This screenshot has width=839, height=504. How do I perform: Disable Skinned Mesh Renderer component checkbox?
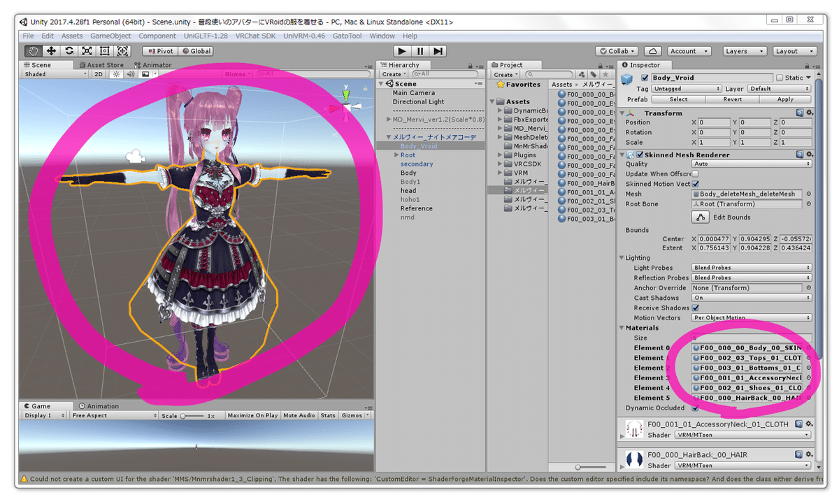(x=639, y=154)
